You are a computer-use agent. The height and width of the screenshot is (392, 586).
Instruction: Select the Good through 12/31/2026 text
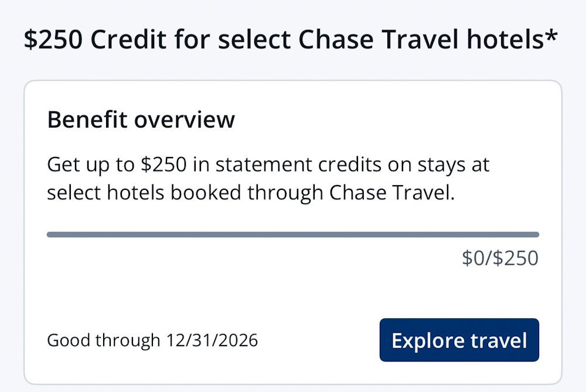coord(152,340)
